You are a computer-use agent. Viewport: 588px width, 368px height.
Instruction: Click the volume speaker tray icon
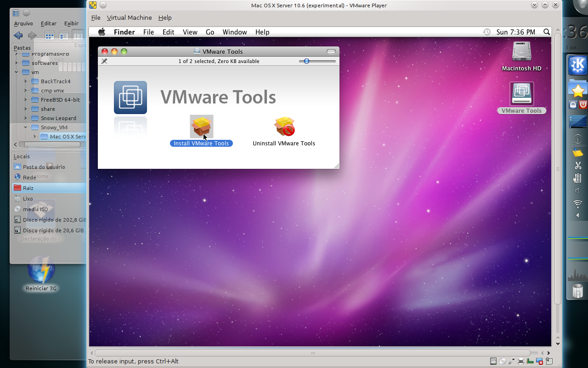point(577,190)
